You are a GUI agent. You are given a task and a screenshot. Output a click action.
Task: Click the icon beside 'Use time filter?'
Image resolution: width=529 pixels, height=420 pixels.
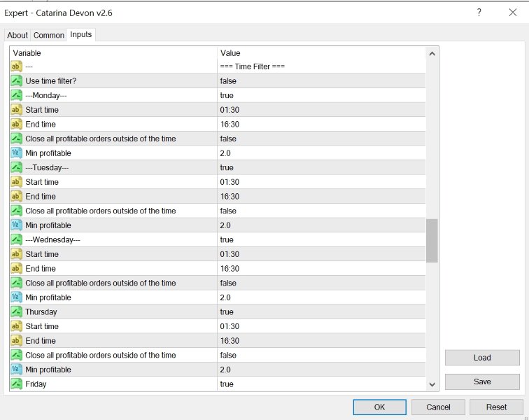tap(16, 80)
